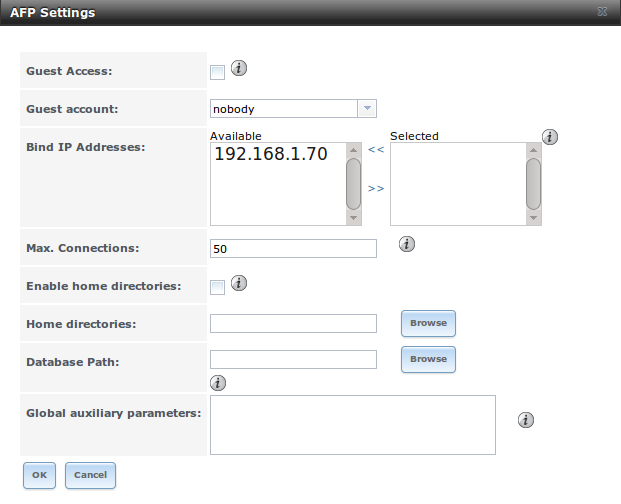621x504 pixels.
Task: Focus the Max. Connections input field
Action: (x=293, y=248)
